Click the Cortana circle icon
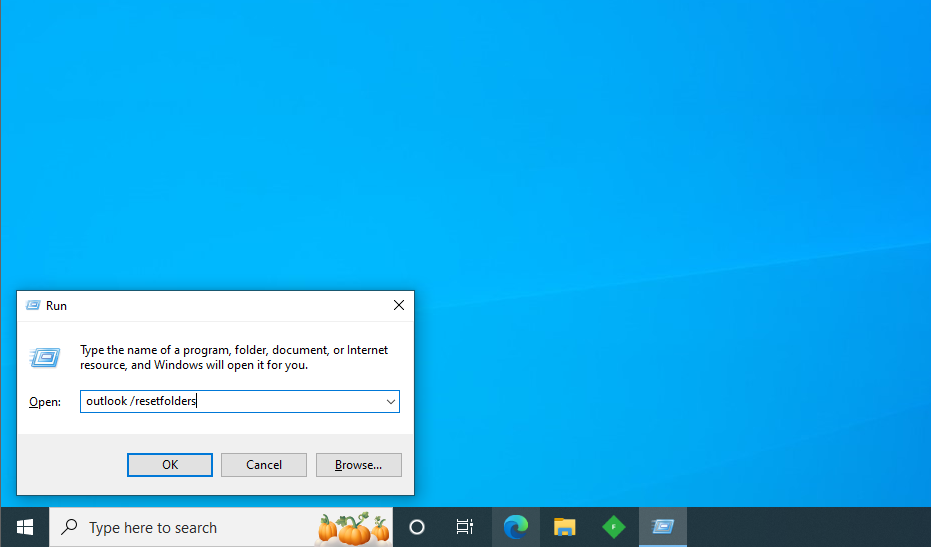Screen dimensions: 931x547 click(417, 527)
